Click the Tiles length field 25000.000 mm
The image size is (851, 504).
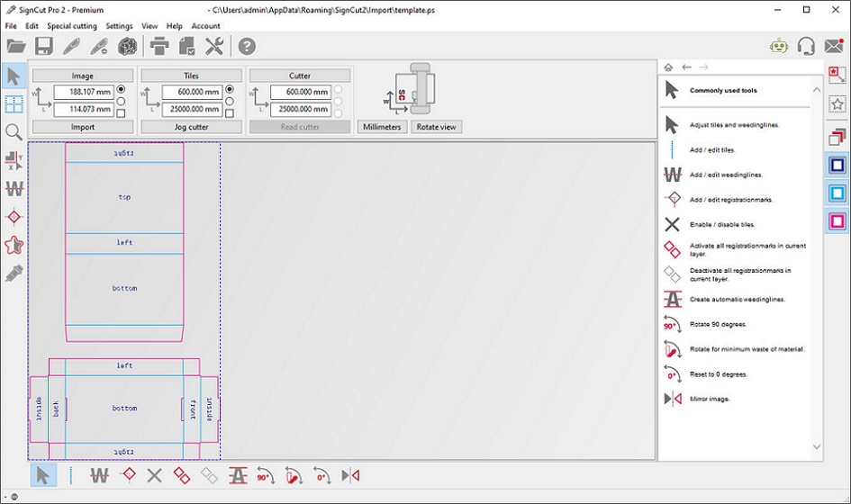[192, 109]
